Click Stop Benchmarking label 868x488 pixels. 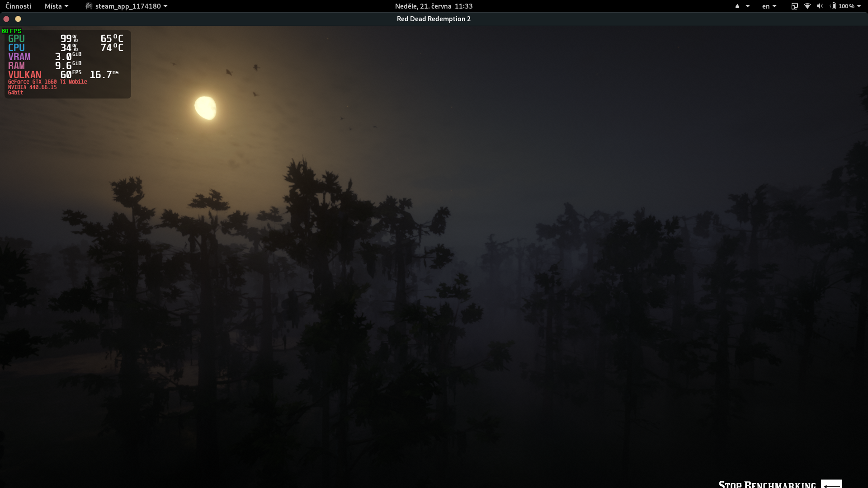[767, 484]
